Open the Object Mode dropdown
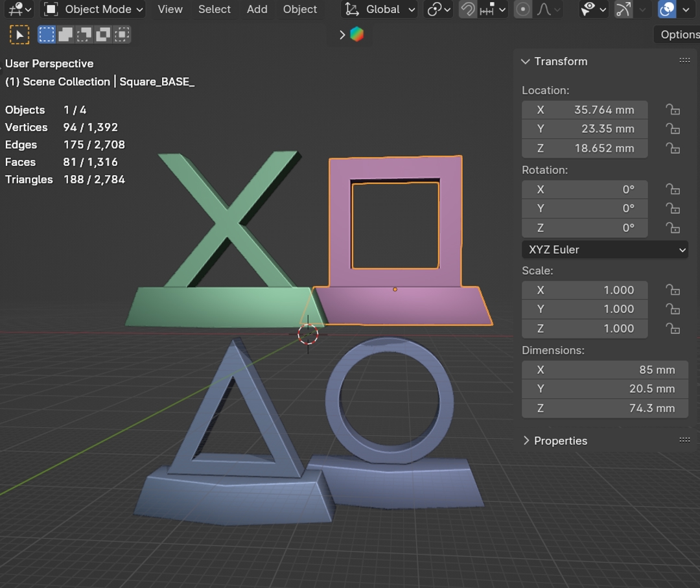Screen dimensions: 700x588 [93, 9]
